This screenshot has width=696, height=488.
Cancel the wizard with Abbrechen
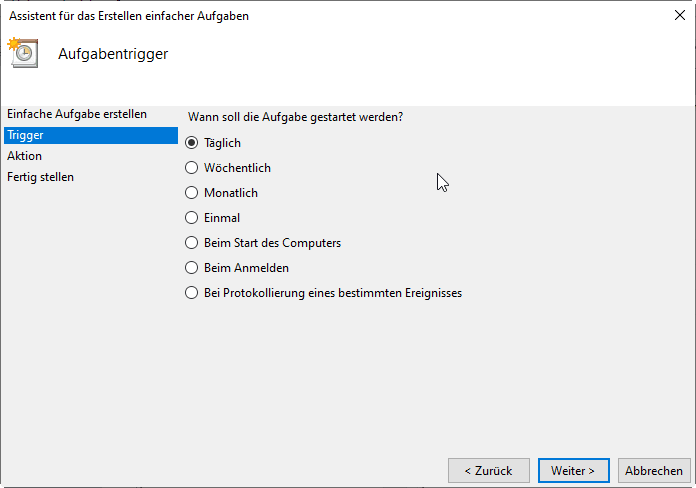coord(655,470)
